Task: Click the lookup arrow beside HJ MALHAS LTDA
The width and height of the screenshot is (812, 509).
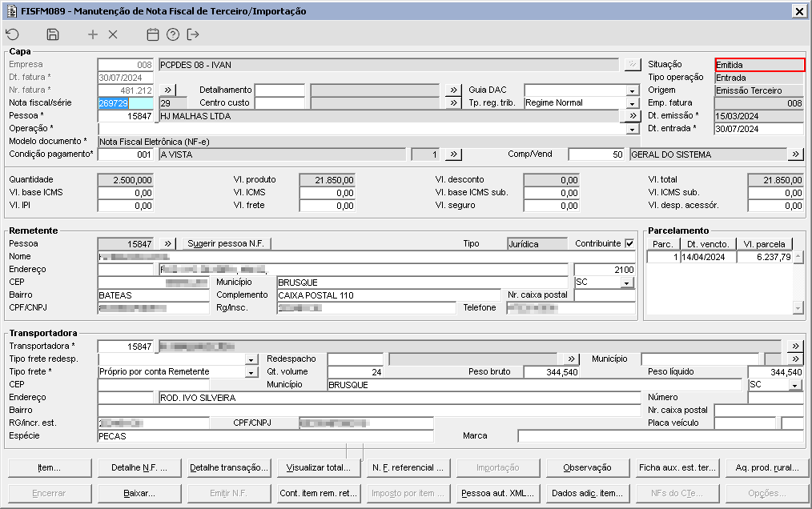Action: coord(633,116)
